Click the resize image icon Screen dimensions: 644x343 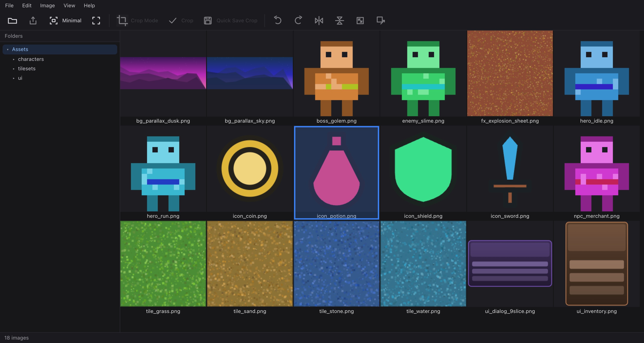click(x=360, y=20)
